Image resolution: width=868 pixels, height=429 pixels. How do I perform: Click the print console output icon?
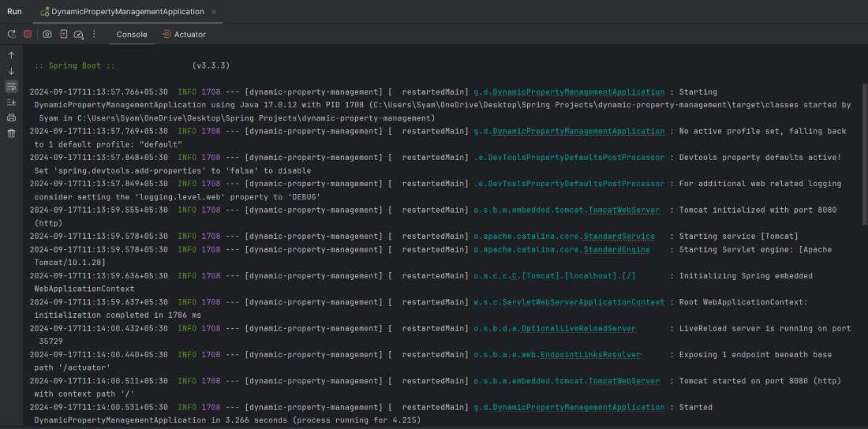[x=11, y=118]
